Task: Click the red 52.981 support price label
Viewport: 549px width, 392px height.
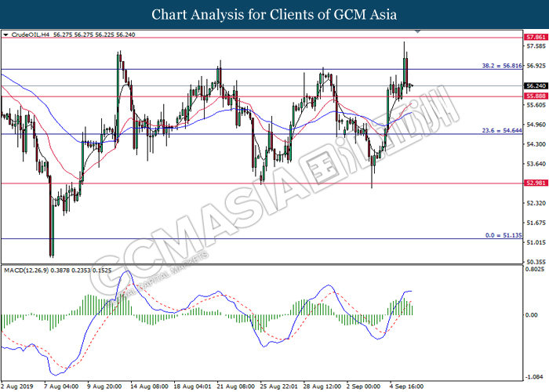Action: point(536,184)
